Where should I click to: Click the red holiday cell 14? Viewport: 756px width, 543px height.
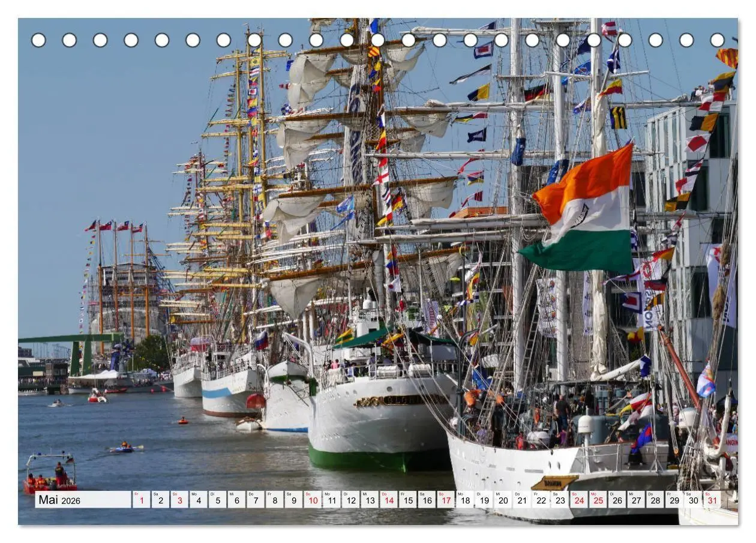tap(389, 500)
